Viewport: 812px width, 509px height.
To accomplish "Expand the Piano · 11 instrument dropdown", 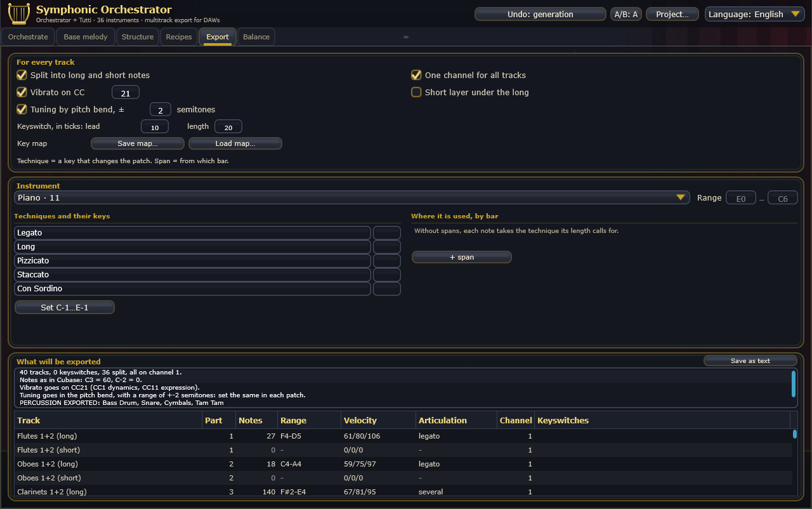I will click(x=352, y=198).
